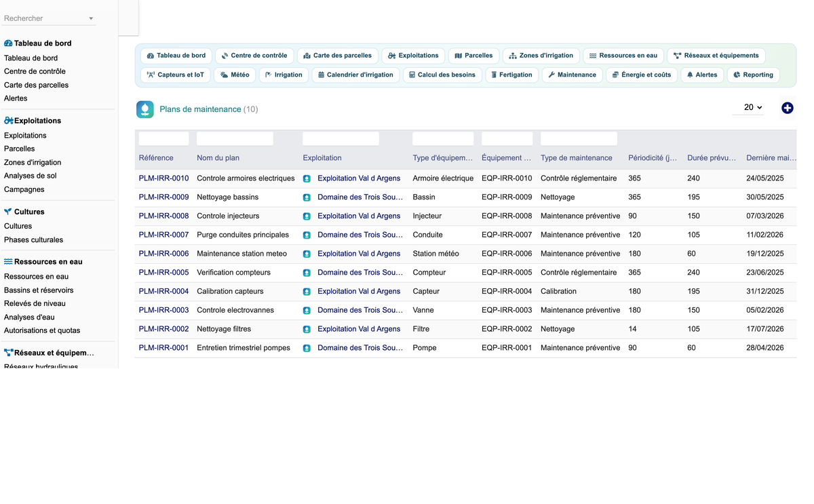Click the Type d'équipement filter field

point(443,138)
